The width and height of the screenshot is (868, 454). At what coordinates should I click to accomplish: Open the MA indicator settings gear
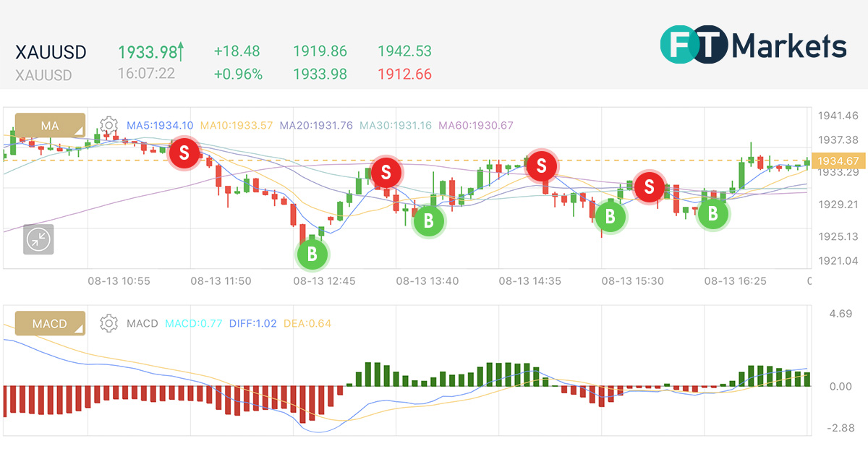(107, 125)
